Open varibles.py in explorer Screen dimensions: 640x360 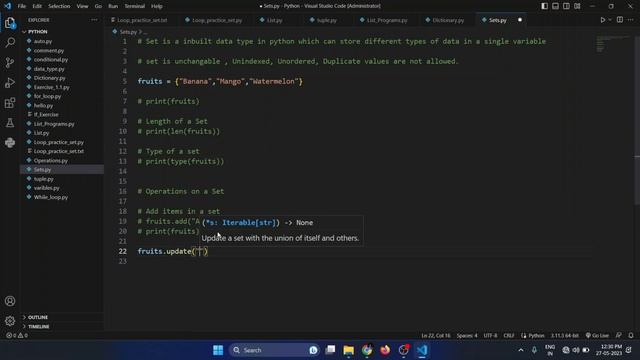click(47, 188)
